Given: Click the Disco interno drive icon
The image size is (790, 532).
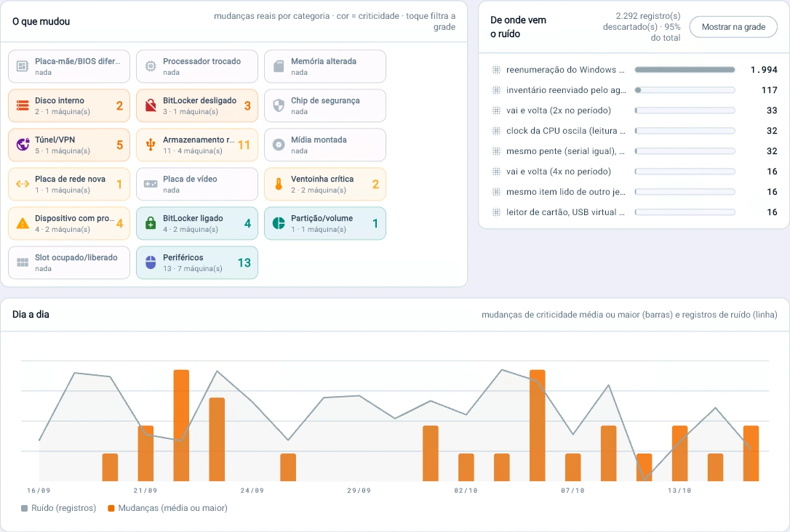Looking at the screenshot, I should pyautogui.click(x=23, y=105).
